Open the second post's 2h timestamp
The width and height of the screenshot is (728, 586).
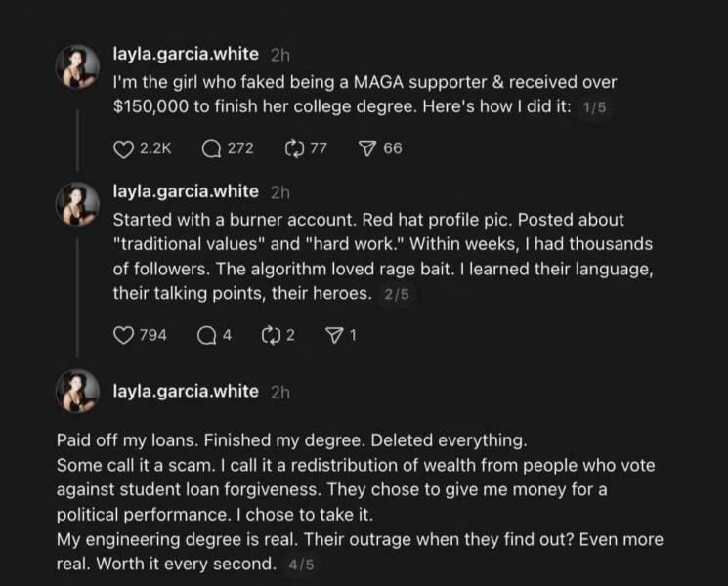click(278, 192)
